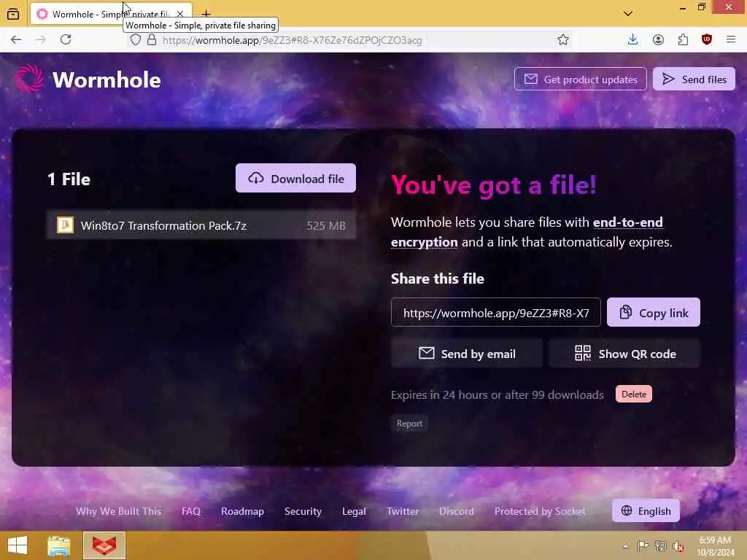Open Protected by Socket footer link

(540, 511)
